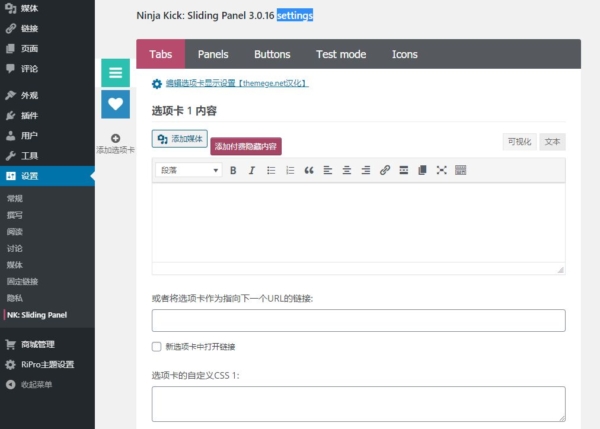The image size is (600, 429).
Task: Select the green hamburger menu tab icon
Action: point(116,73)
